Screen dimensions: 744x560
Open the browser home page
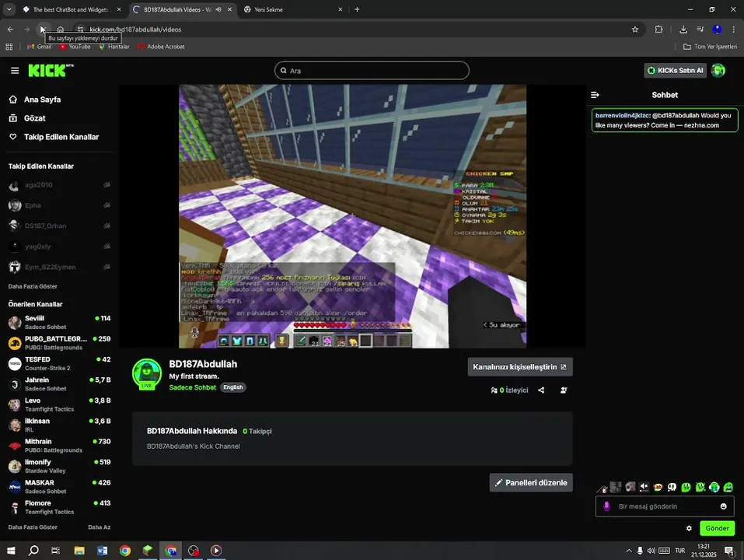(61, 30)
